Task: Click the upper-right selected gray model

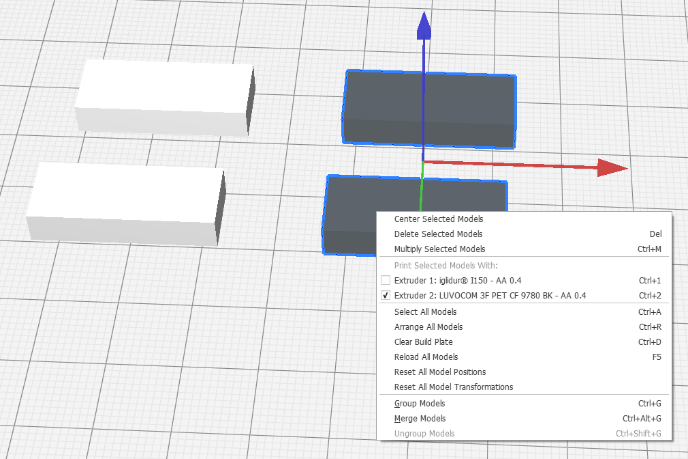Action: tap(430, 110)
